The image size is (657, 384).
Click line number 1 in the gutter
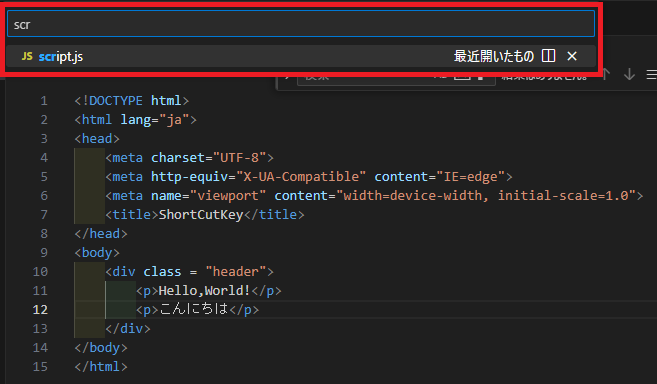click(x=44, y=101)
